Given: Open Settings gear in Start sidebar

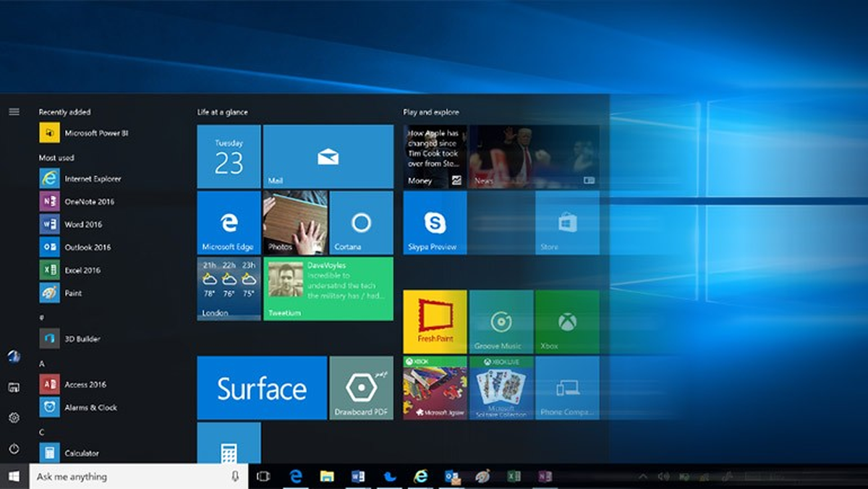Looking at the screenshot, I should 14,418.
